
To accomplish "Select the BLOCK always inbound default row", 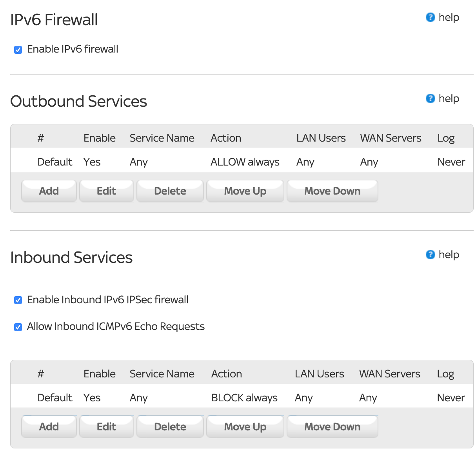I will (x=244, y=398).
